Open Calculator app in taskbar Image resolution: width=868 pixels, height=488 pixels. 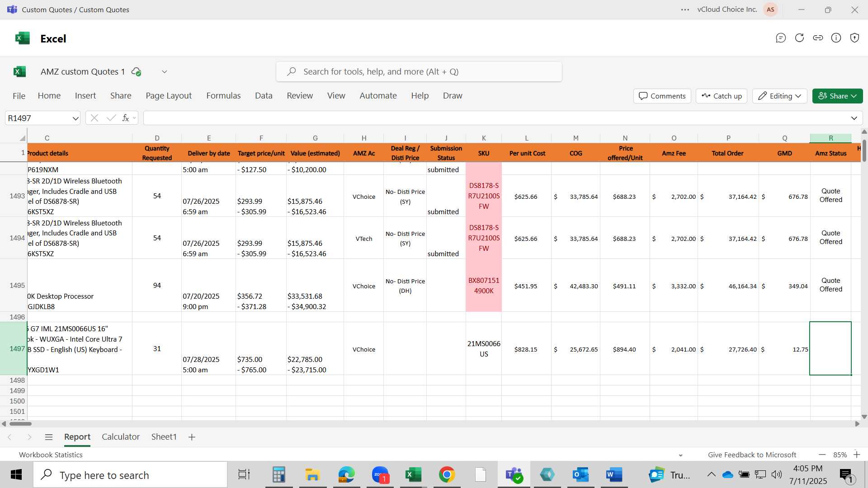278,475
